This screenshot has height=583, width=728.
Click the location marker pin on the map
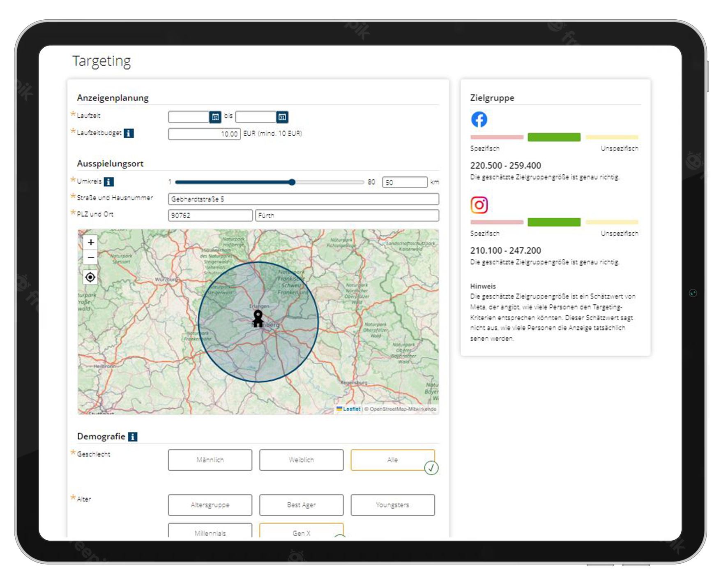point(258,319)
